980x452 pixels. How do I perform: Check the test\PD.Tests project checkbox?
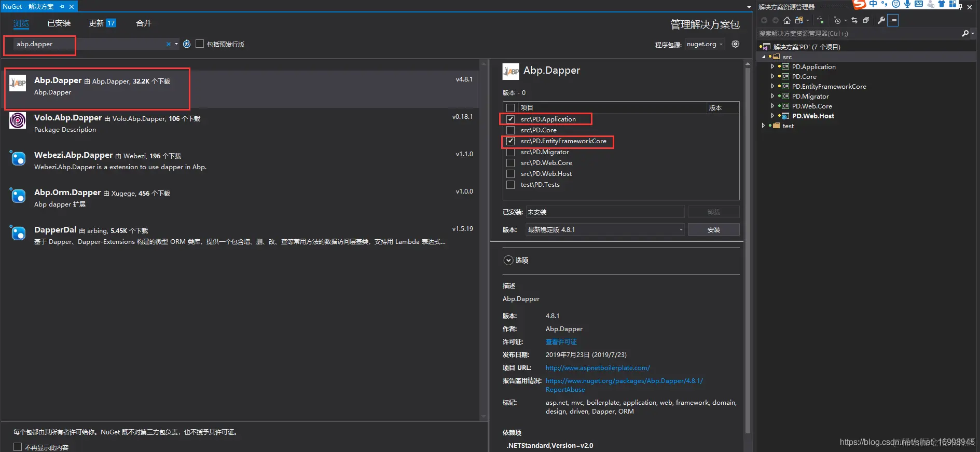510,185
